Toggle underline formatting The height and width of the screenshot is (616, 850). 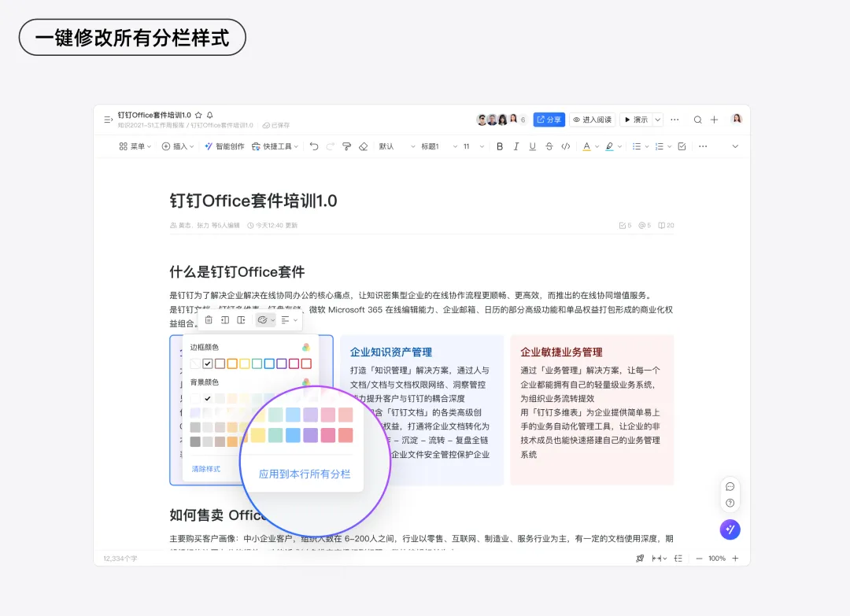coord(532,146)
